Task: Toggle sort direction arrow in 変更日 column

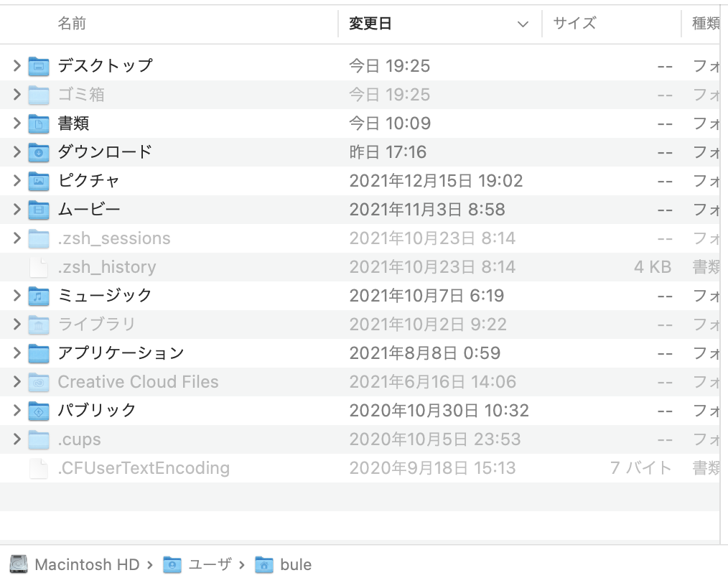Action: (x=523, y=24)
